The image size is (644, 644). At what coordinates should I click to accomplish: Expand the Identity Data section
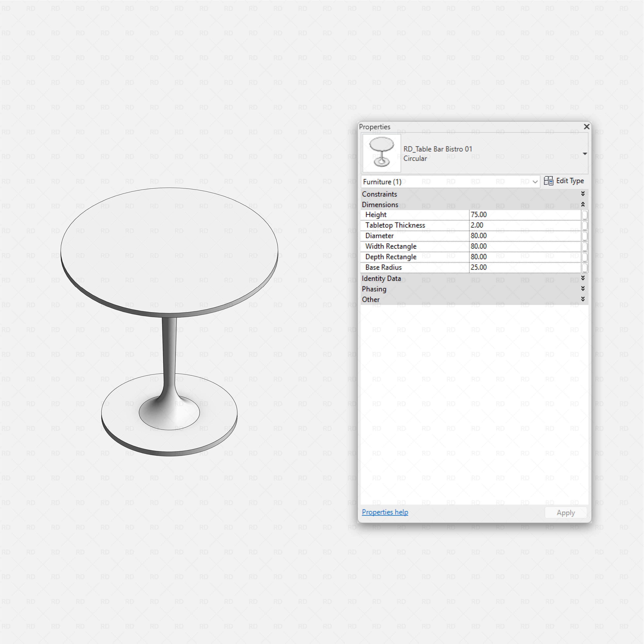tap(583, 278)
